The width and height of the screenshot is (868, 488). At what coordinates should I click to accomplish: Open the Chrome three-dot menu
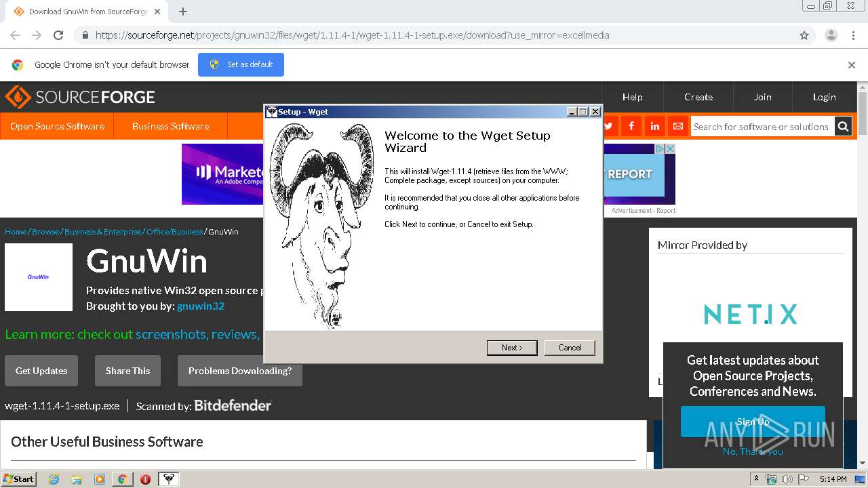[853, 35]
